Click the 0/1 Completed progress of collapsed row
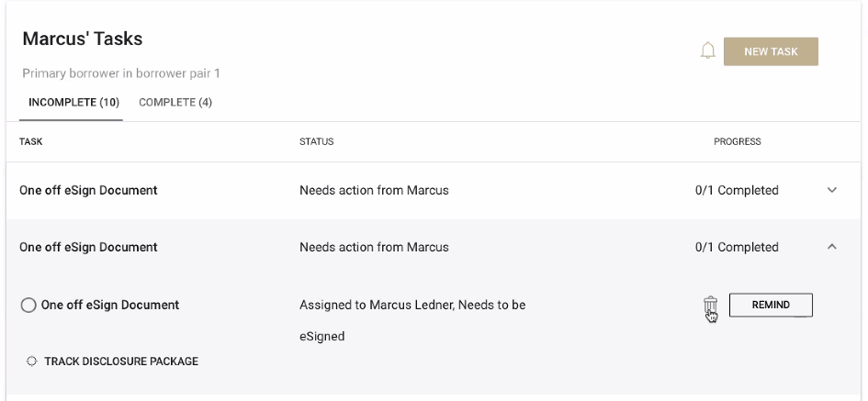Viewport: 868px width, 401px height. click(737, 191)
